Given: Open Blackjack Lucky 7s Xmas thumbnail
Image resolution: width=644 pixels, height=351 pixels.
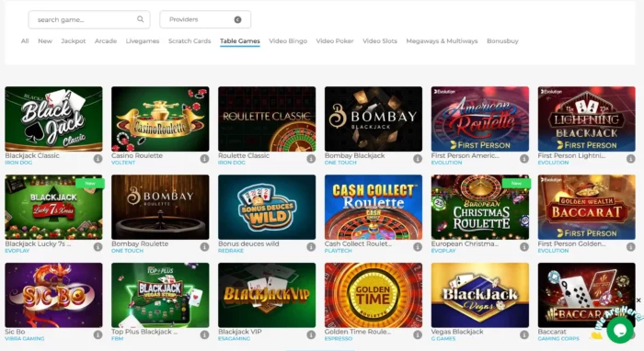Looking at the screenshot, I should (53, 207).
